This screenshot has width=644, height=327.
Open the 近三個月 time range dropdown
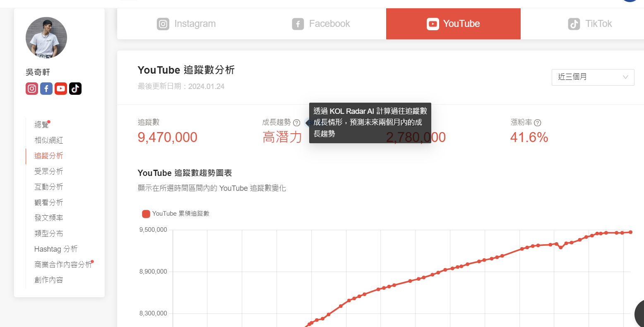pyautogui.click(x=593, y=77)
